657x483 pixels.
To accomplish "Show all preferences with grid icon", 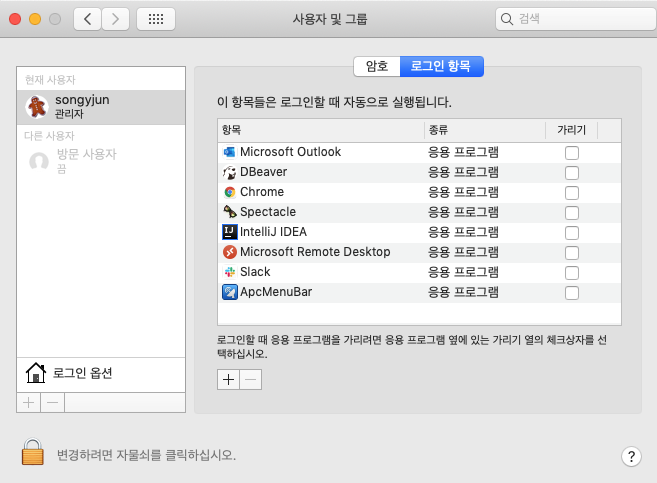I will pyautogui.click(x=156, y=19).
